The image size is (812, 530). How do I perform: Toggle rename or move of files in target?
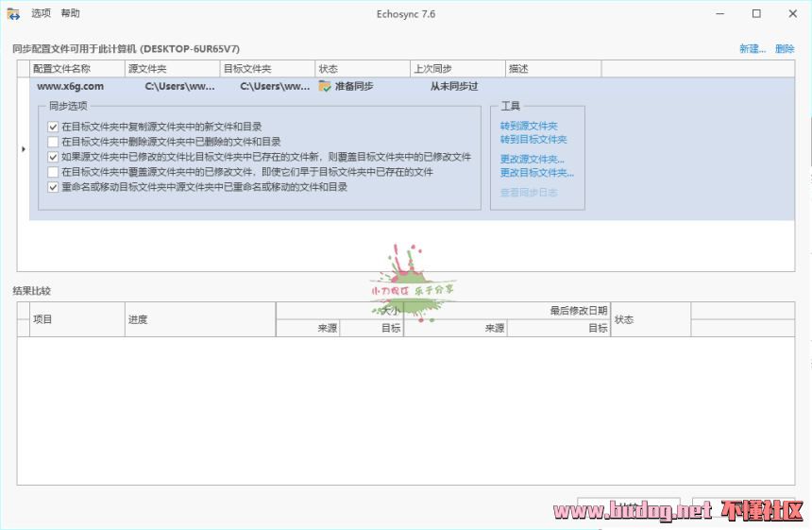[x=54, y=187]
